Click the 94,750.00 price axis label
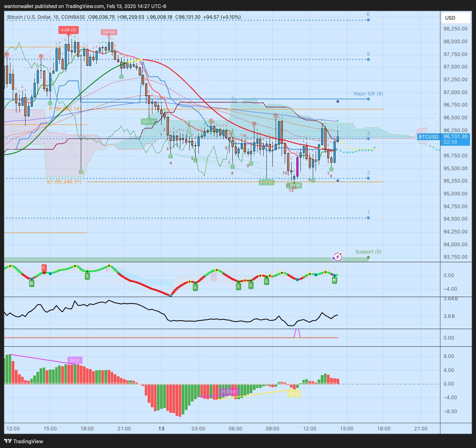The width and height of the screenshot is (476, 448). [x=455, y=206]
